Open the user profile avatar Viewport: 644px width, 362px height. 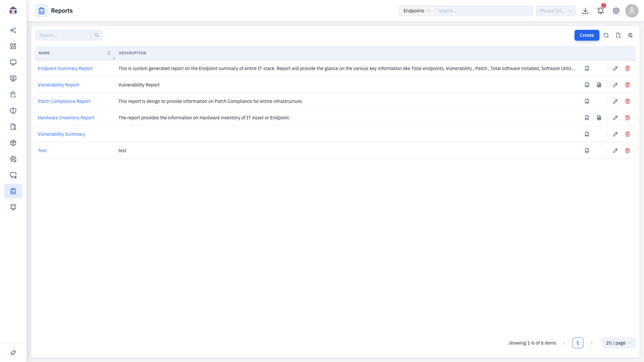coord(632,11)
